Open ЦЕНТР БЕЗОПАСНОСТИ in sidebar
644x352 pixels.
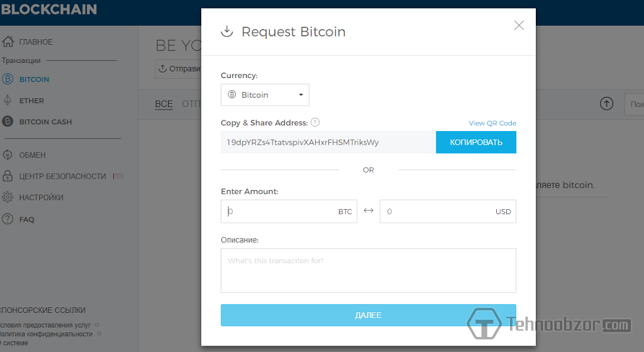coord(62,176)
